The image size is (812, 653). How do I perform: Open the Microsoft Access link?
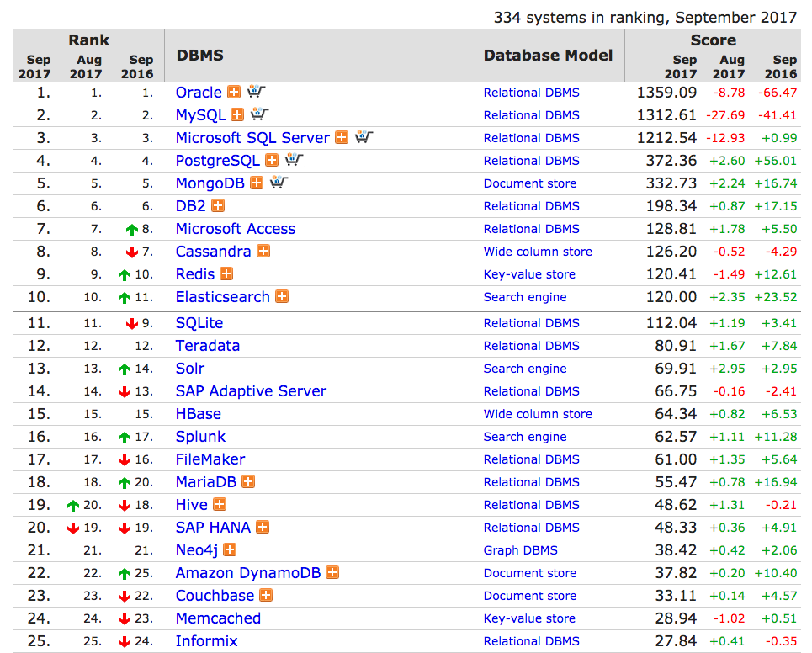point(236,229)
